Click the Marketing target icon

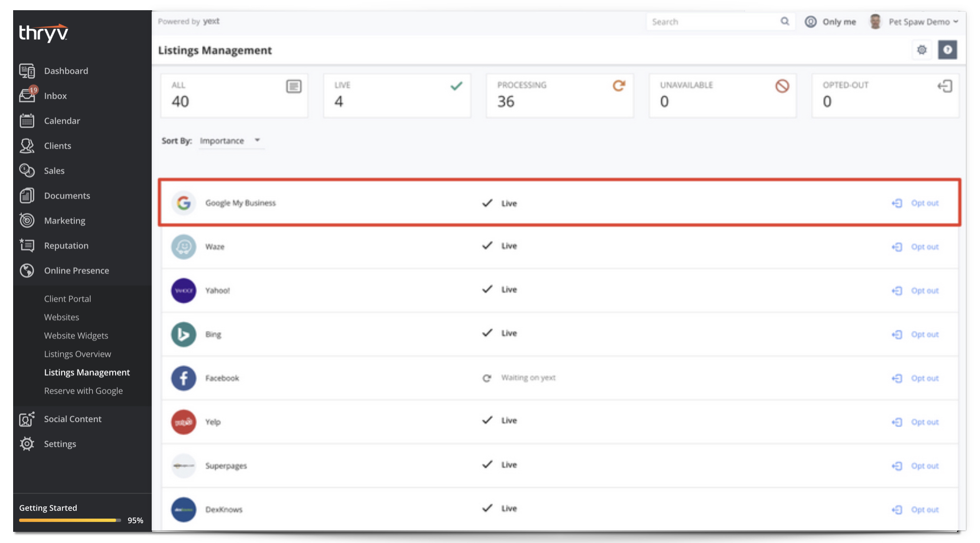point(27,221)
